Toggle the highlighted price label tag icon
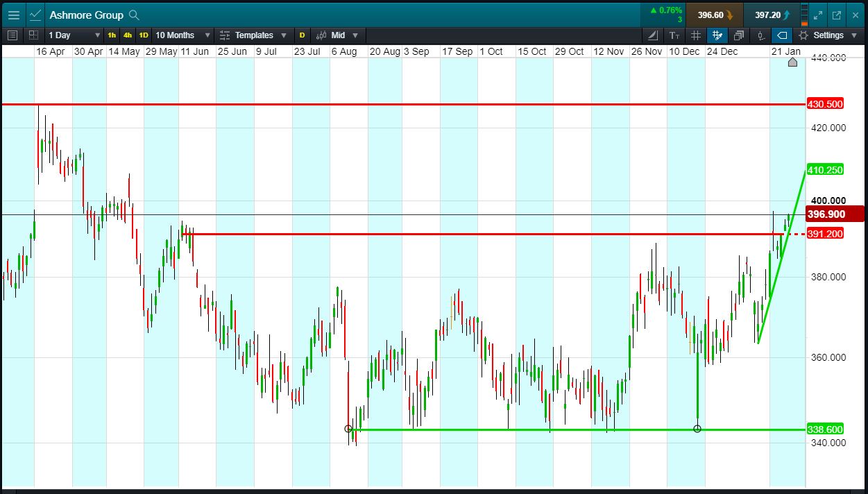Viewport: 868px width, 494px height. point(782,35)
